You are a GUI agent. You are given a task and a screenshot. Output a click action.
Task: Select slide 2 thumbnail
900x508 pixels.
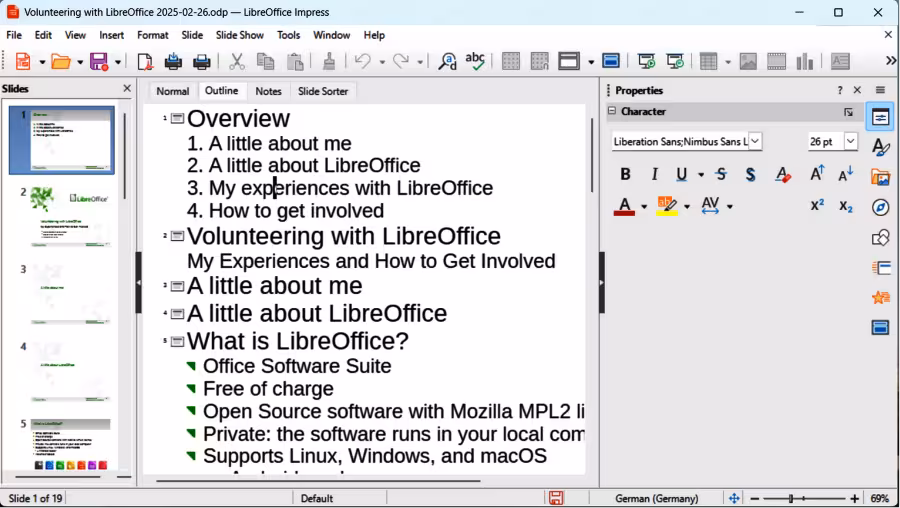pos(70,216)
